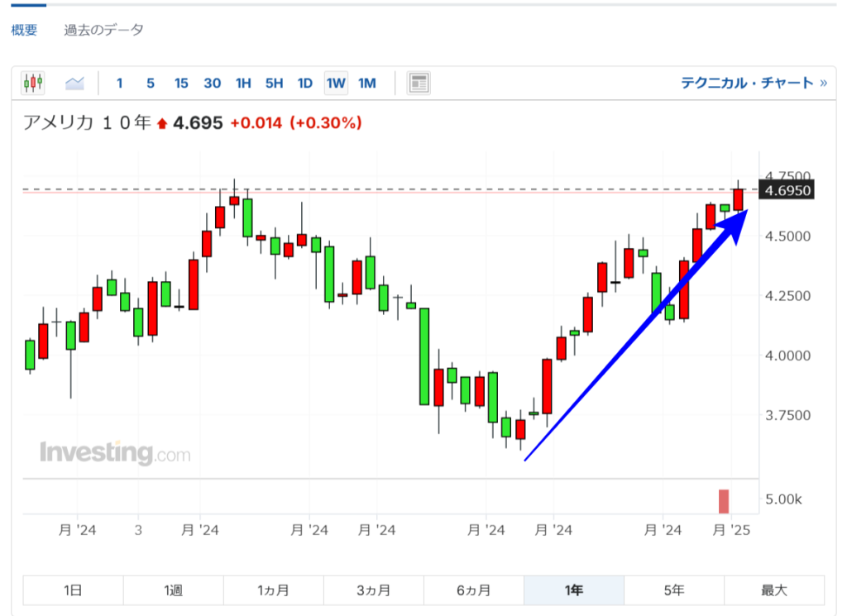847x616 pixels.
Task: Show the 5年 time range
Action: 674,590
